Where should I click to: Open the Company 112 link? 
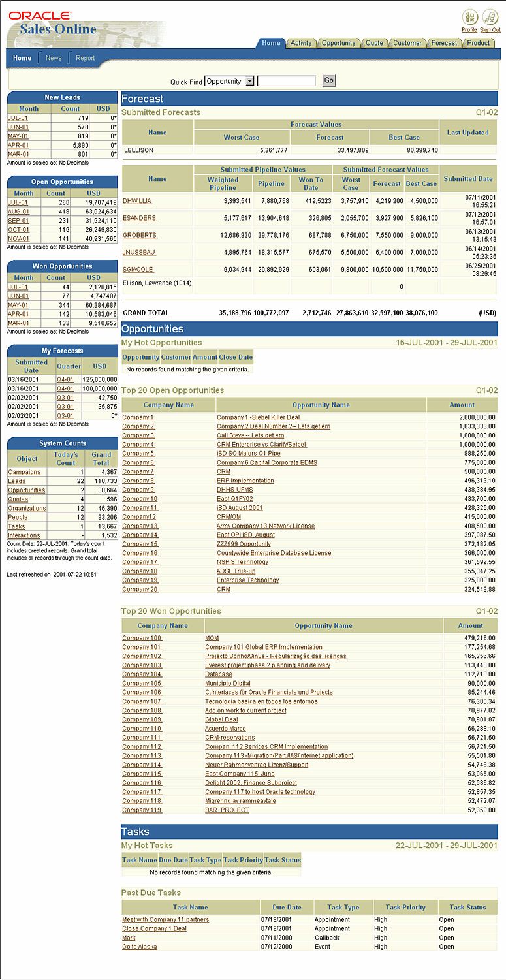point(142,748)
